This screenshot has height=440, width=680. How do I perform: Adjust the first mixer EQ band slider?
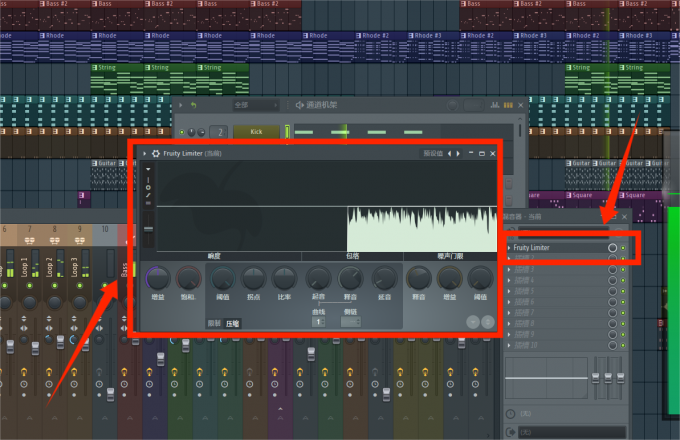pos(595,378)
